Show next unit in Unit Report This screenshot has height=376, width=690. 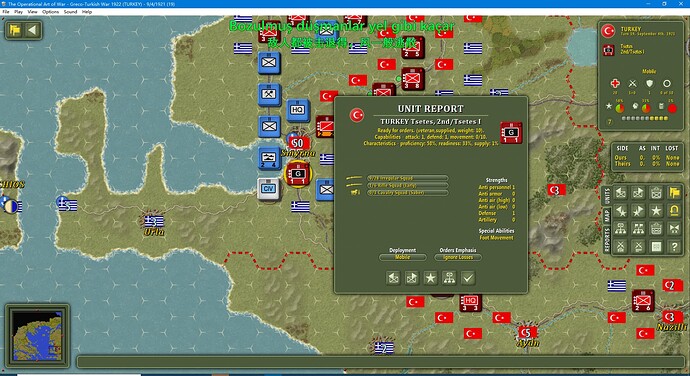[x=412, y=278]
